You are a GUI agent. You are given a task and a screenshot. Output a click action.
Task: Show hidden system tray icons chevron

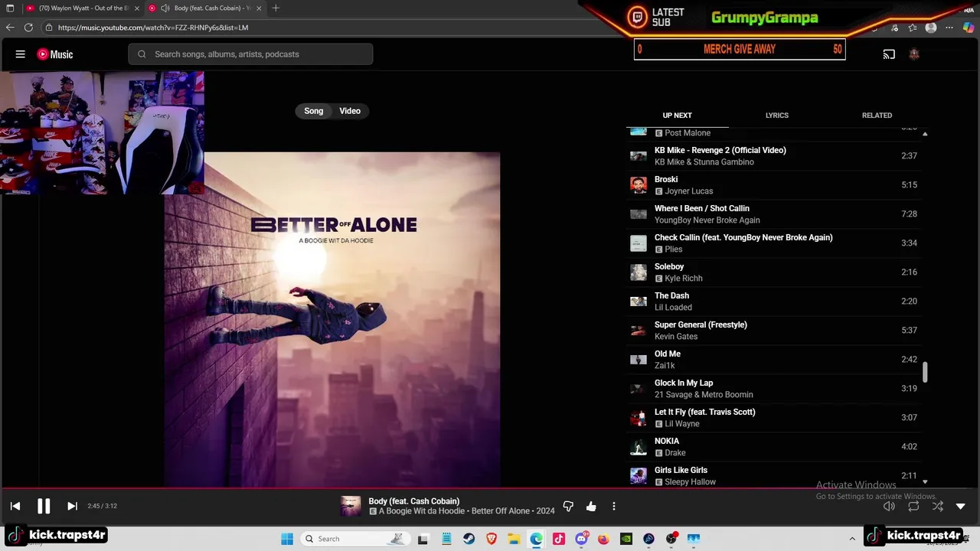pyautogui.click(x=852, y=539)
